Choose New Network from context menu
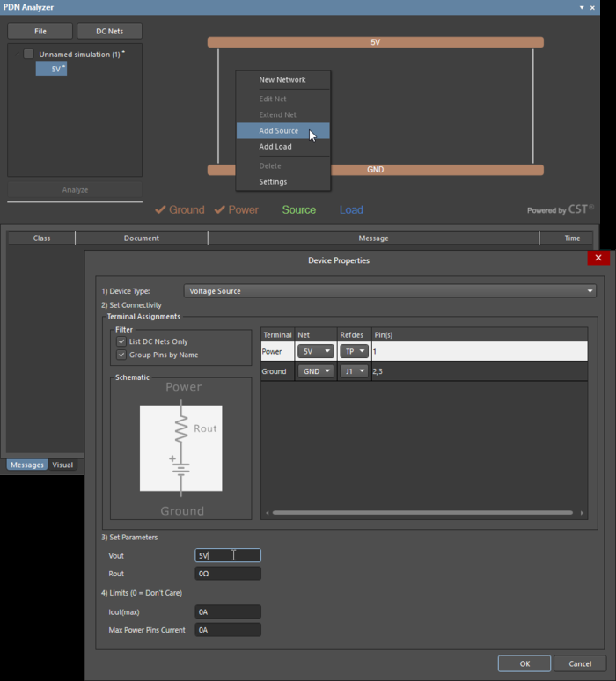 pyautogui.click(x=282, y=80)
